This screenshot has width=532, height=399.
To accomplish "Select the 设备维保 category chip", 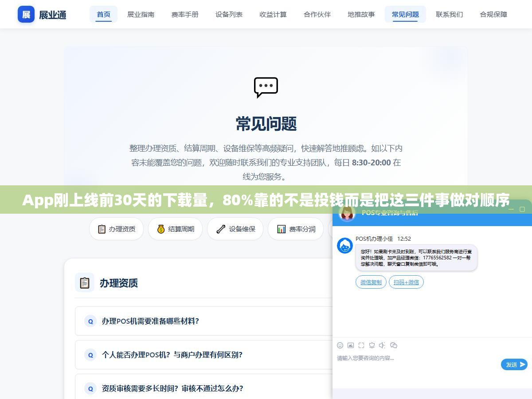I will pos(235,229).
